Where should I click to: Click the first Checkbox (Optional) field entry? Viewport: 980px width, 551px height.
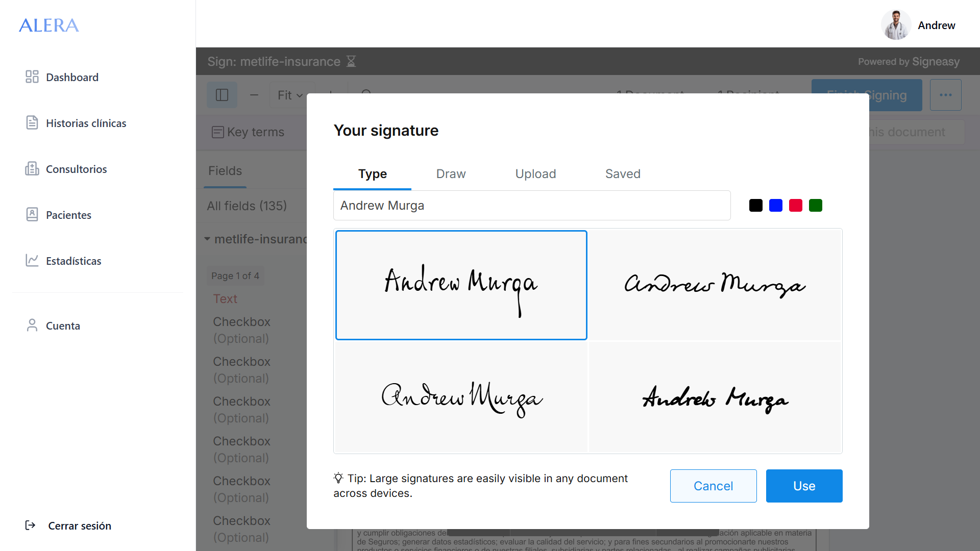(x=241, y=330)
